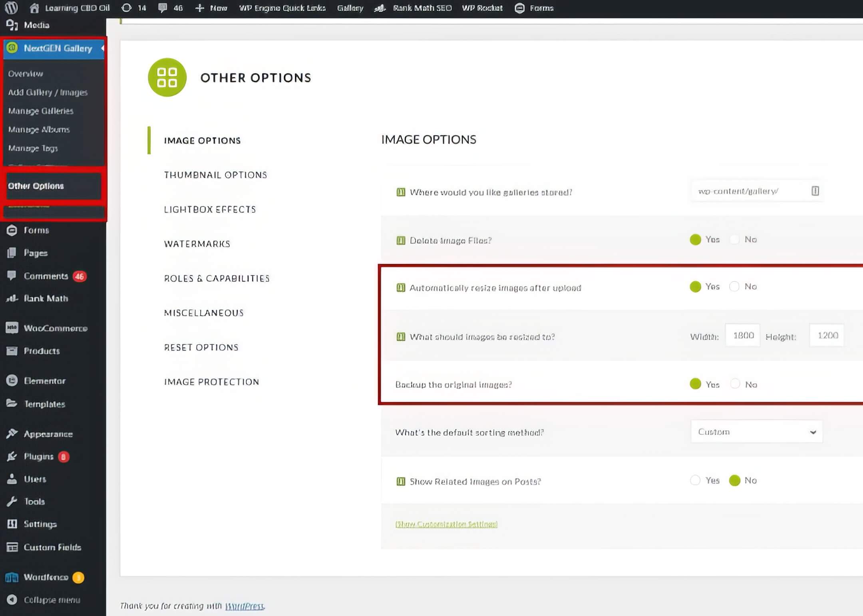Viewport: 863px width, 616px height.
Task: Select 'Thumbnail Options' section
Action: tap(216, 175)
